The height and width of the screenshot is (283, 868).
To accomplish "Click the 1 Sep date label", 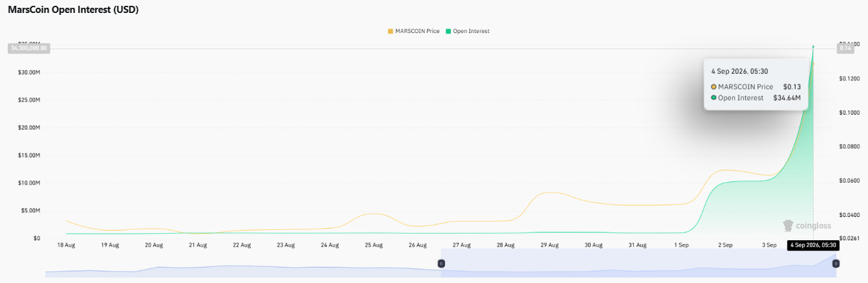I will pos(681,245).
